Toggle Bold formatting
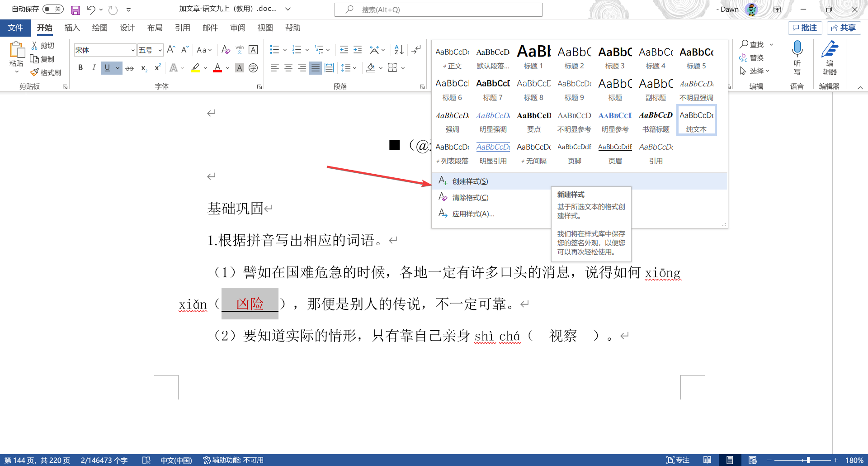This screenshot has width=868, height=466. (x=80, y=68)
